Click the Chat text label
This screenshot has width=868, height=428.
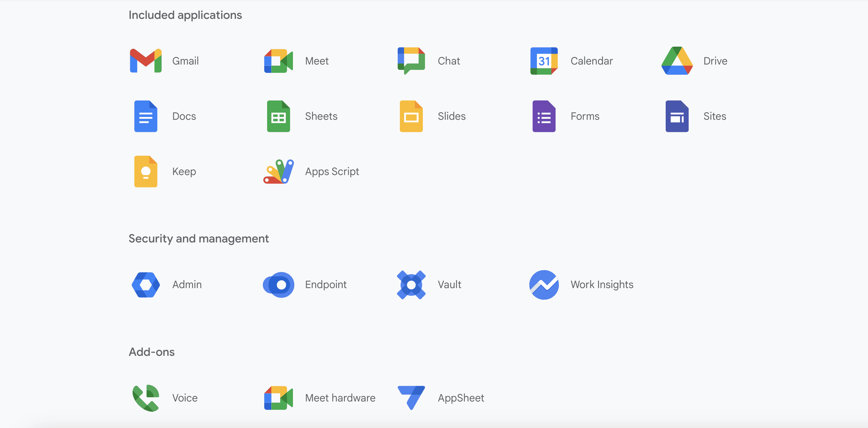[449, 61]
